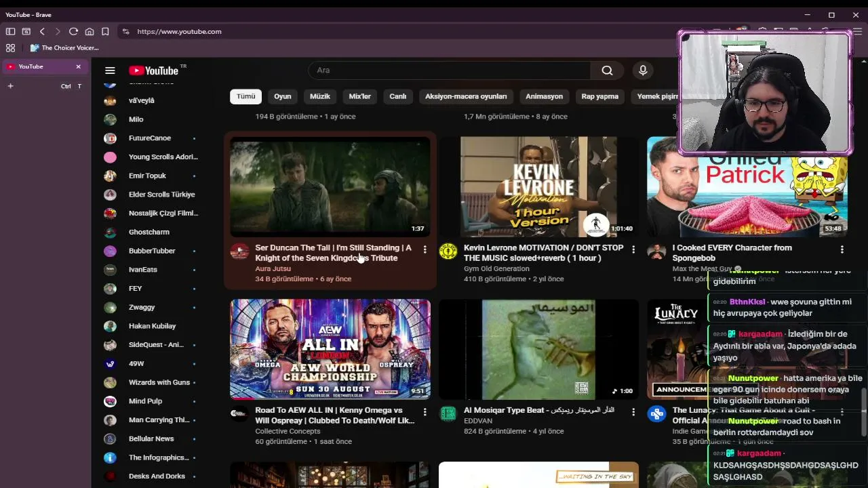
Task: Open Elder Scrolls Türkiye in the sidebar
Action: pos(162,195)
